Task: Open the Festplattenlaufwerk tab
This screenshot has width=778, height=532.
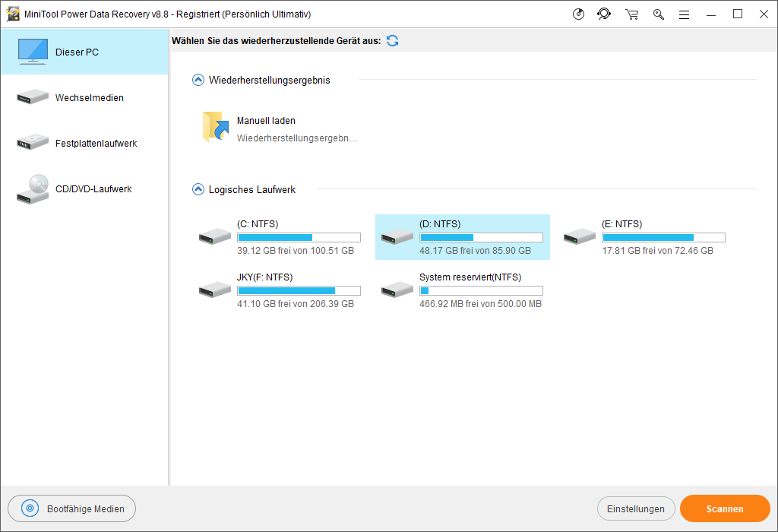Action: tap(84, 144)
